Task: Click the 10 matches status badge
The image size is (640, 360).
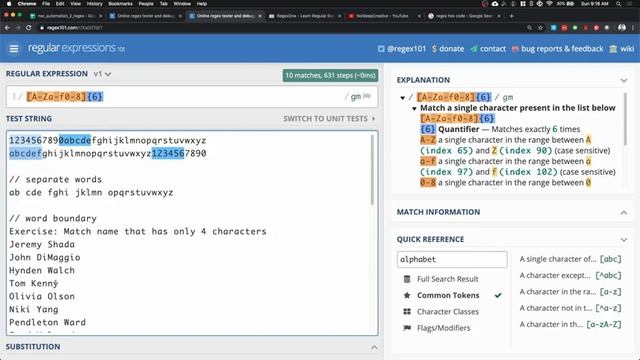Action: 330,76
